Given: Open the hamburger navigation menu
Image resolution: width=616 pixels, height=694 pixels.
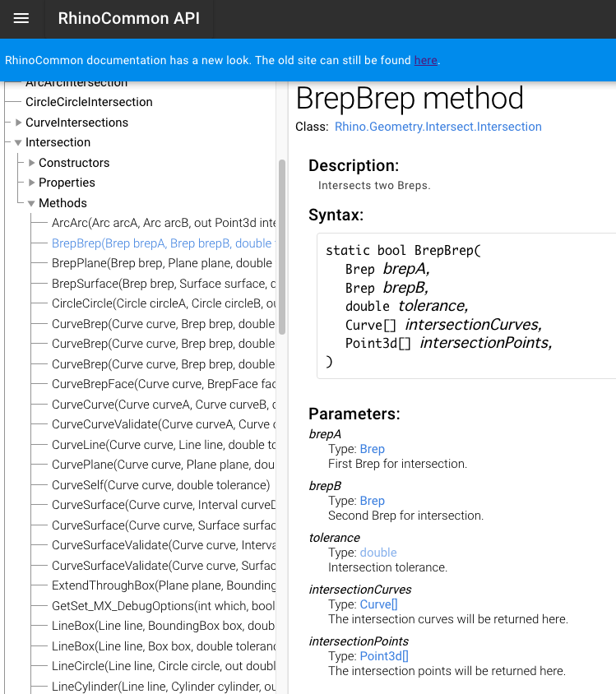Looking at the screenshot, I should click(21, 19).
